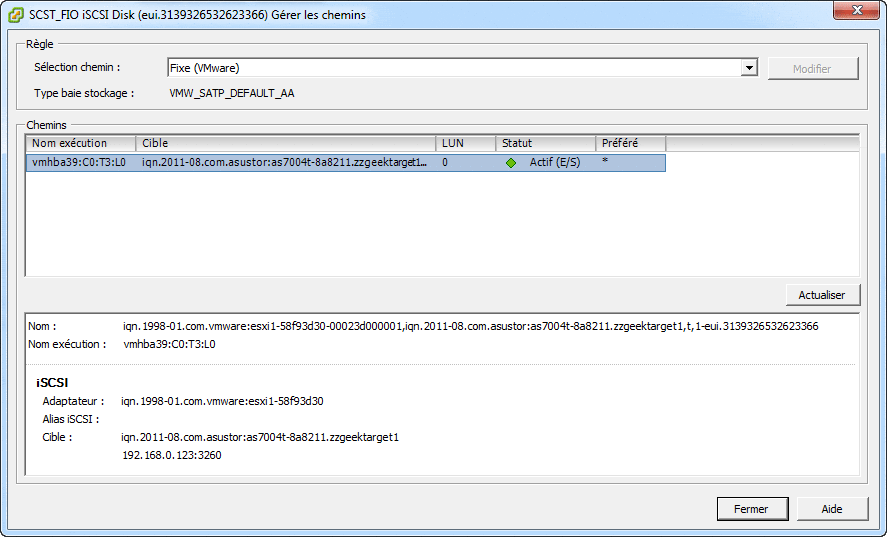This screenshot has height=537, width=887.
Task: Click the Actif (E/S) status text
Action: click(x=555, y=163)
